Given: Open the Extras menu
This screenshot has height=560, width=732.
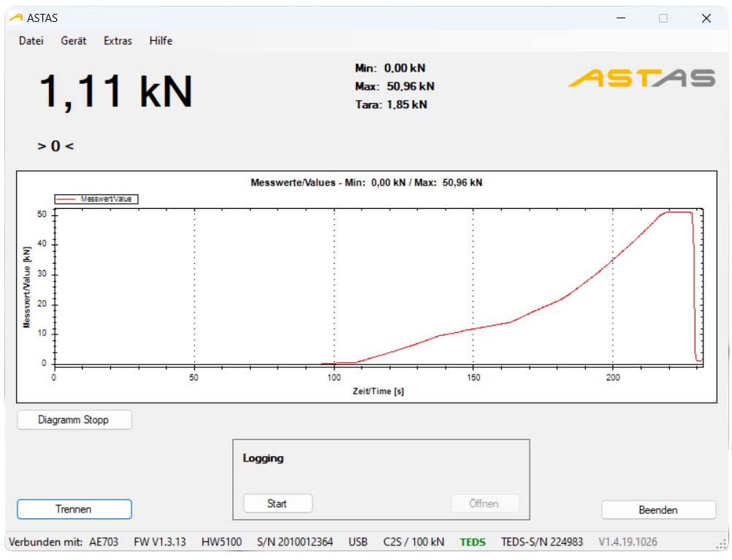Looking at the screenshot, I should tap(118, 41).
